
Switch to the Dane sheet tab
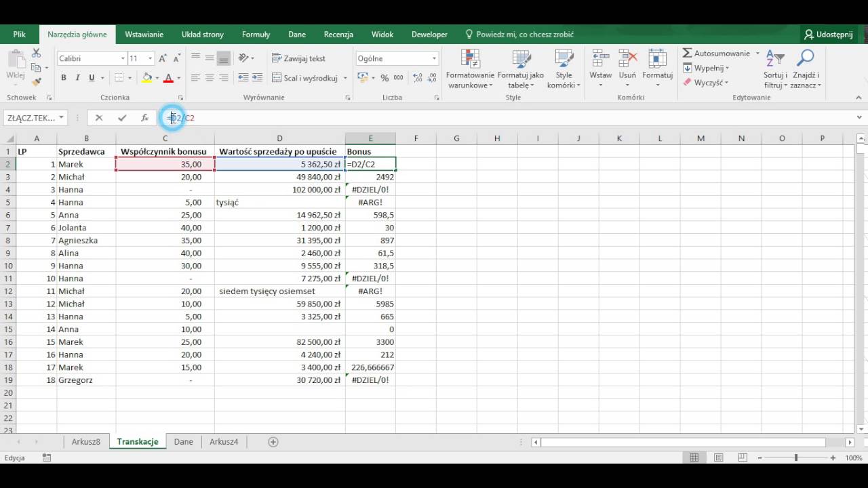(x=183, y=442)
